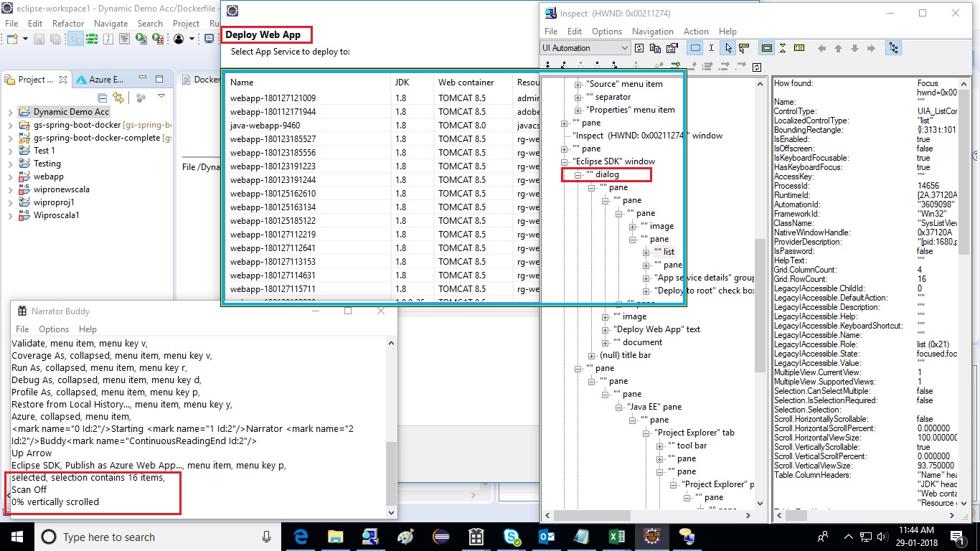This screenshot has width=980, height=551.
Task: Click the Refresh icon in Inspect's toolbar
Action: 639,48
